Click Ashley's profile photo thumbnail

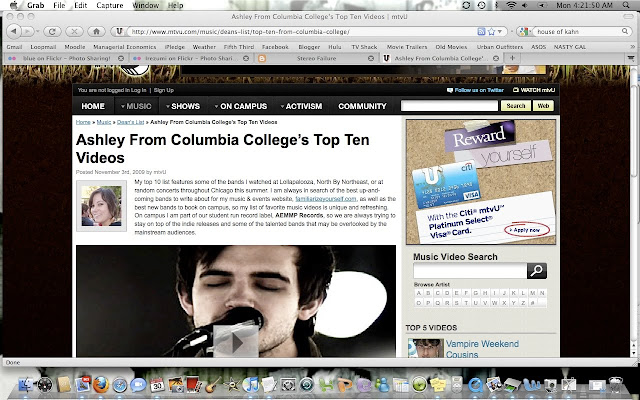point(102,206)
